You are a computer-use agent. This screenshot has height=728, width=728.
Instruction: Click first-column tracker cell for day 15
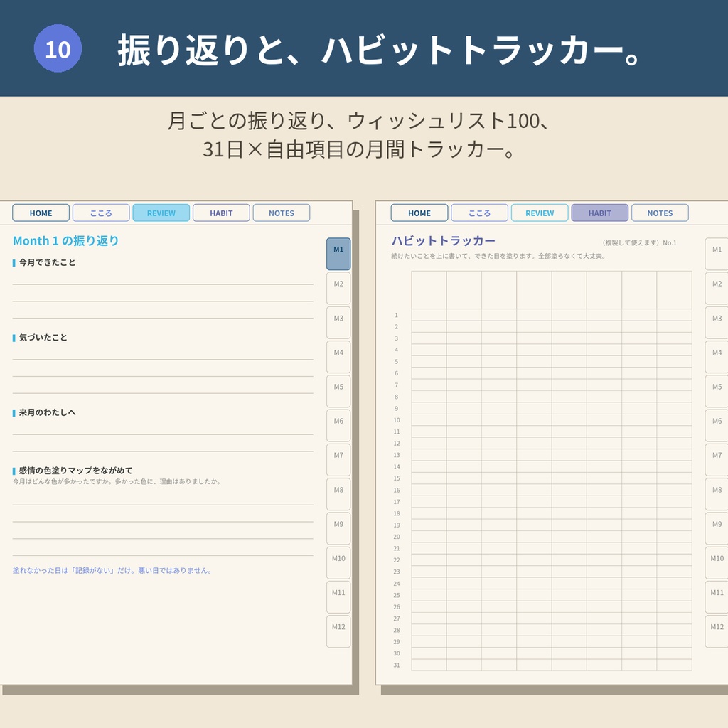click(x=429, y=478)
